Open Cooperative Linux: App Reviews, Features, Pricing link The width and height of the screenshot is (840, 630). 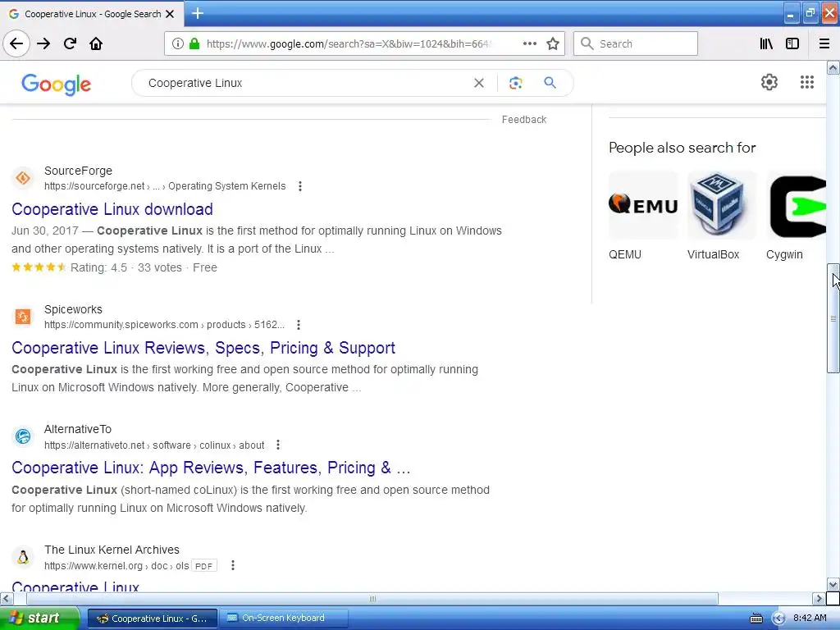tap(211, 468)
